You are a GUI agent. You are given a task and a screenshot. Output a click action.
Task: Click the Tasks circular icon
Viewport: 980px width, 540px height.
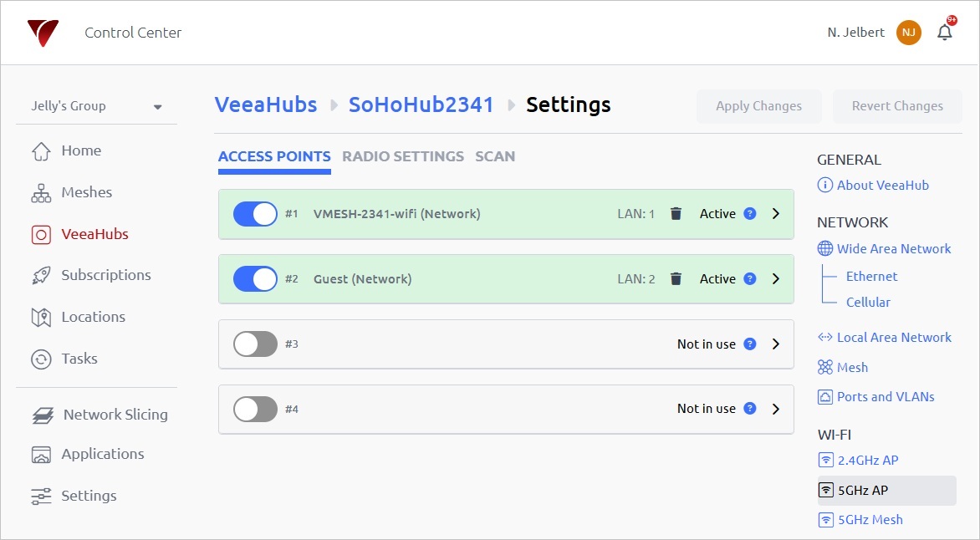coord(41,359)
